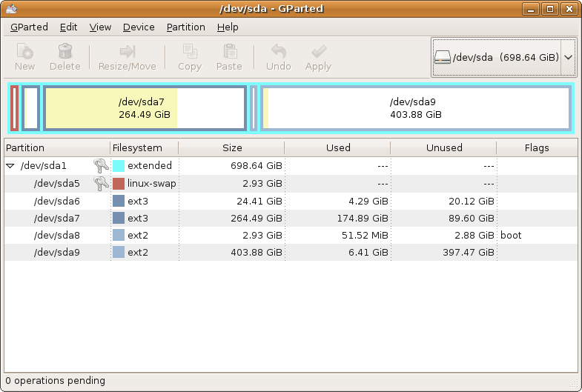
Task: Click the Undo arrow icon
Action: (x=278, y=51)
